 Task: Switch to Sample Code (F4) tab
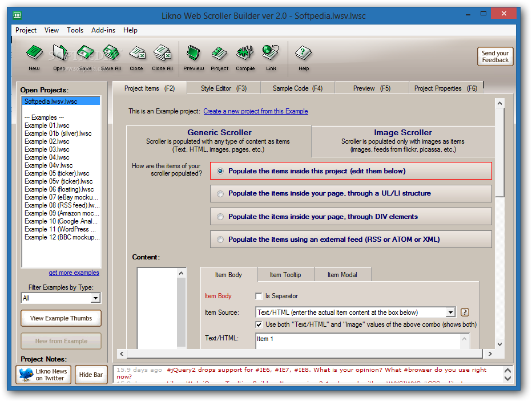tap(297, 88)
